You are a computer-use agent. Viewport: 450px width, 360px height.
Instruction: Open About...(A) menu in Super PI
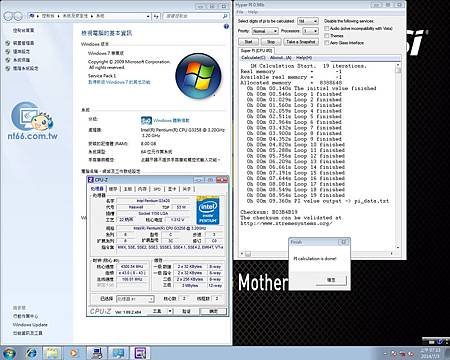click(x=280, y=58)
